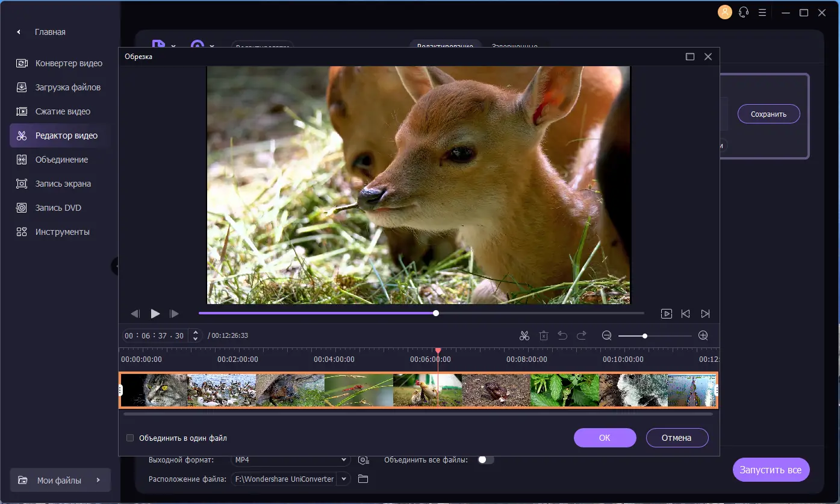Click the redo arrow icon
The height and width of the screenshot is (504, 840).
pos(582,336)
